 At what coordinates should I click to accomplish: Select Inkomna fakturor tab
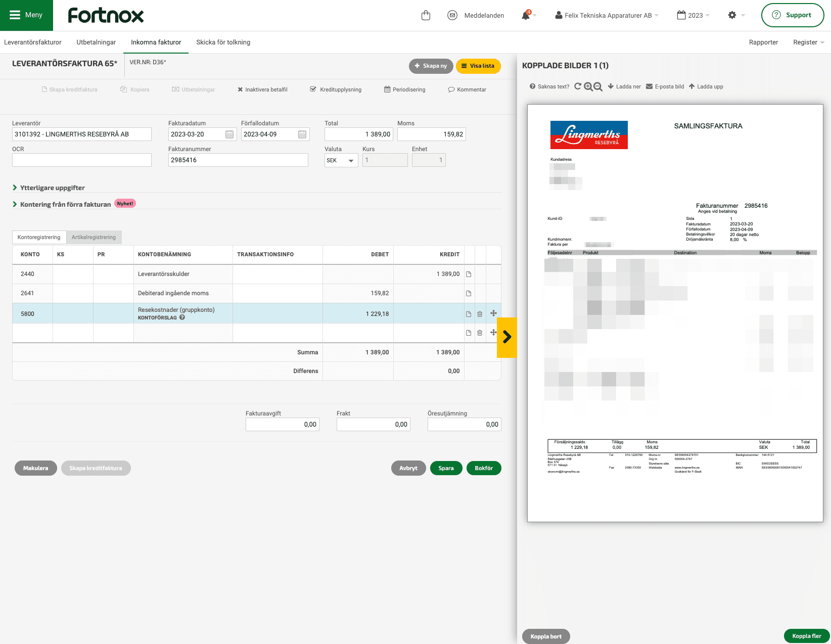[156, 42]
